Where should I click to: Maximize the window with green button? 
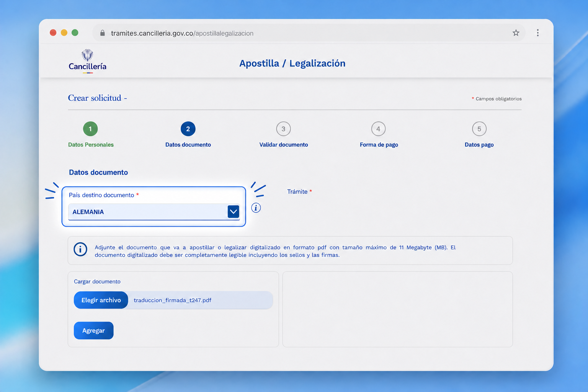(x=75, y=33)
